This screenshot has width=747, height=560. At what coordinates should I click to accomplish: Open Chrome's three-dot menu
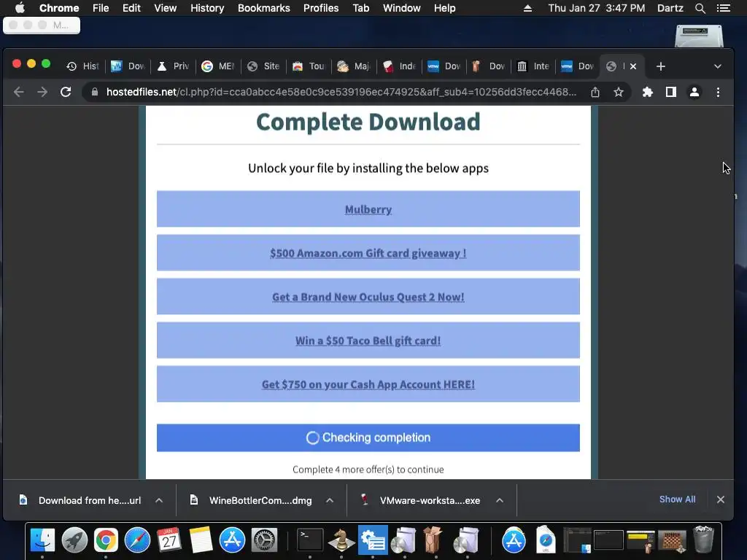click(x=718, y=92)
